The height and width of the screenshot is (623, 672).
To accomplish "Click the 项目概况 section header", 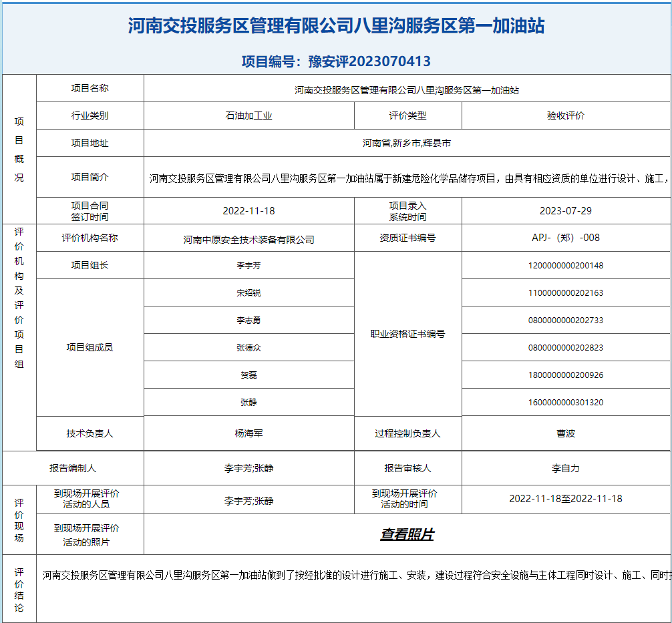I will pos(19,150).
